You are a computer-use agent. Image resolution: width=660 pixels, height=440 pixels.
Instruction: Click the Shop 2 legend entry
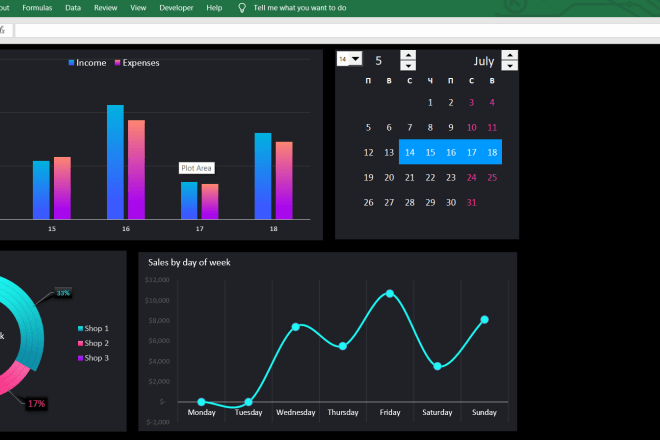pyautogui.click(x=93, y=343)
